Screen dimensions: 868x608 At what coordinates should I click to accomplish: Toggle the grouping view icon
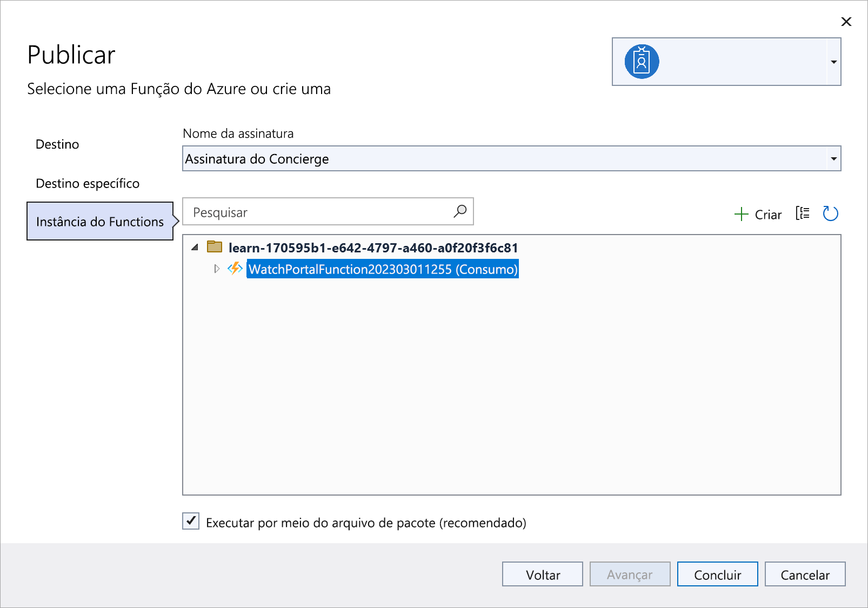[803, 213]
